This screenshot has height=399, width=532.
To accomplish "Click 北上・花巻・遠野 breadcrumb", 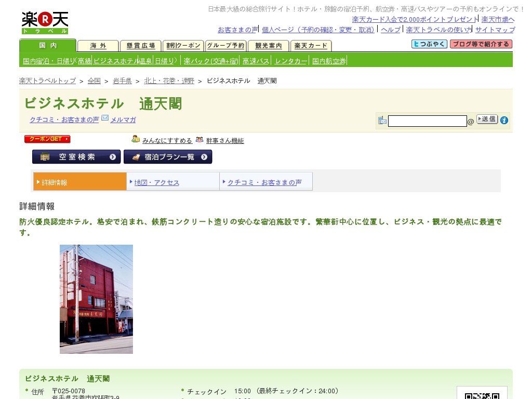I will click(169, 81).
